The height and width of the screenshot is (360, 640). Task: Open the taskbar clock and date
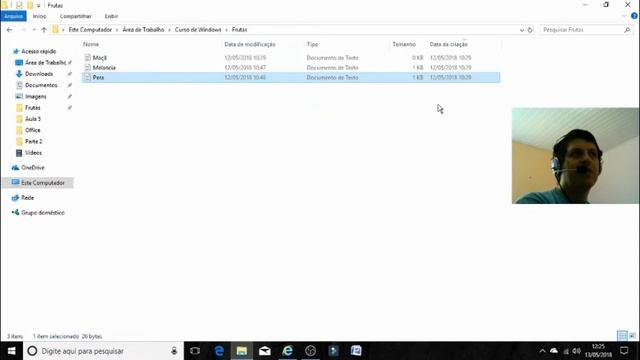598,351
